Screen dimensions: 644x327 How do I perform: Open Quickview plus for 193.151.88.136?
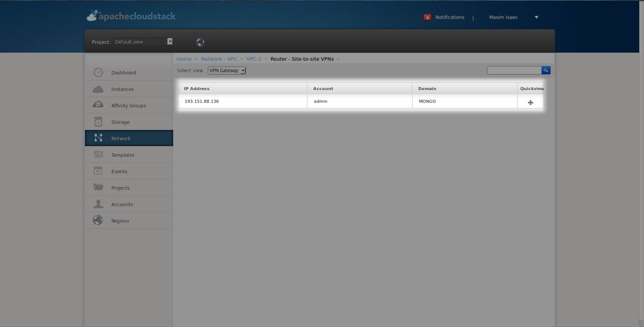(531, 102)
